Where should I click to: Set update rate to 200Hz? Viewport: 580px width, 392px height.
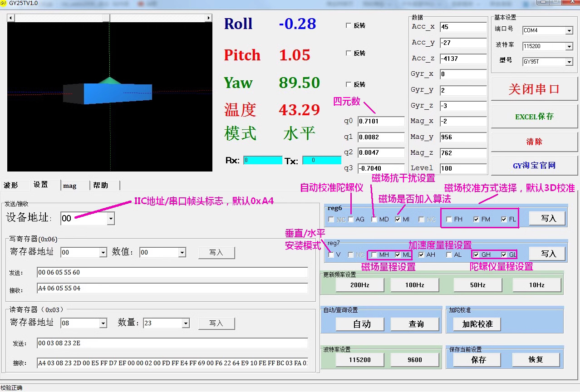pyautogui.click(x=360, y=285)
